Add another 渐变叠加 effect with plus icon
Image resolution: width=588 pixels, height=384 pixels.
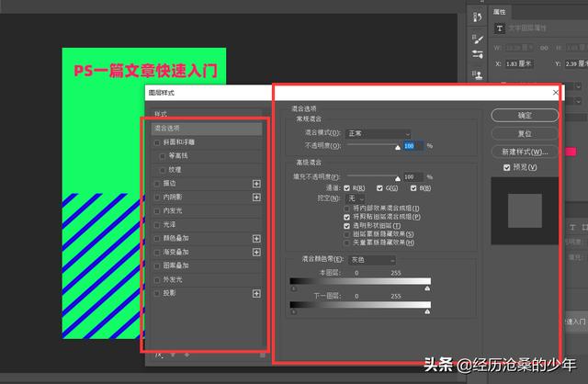256,252
